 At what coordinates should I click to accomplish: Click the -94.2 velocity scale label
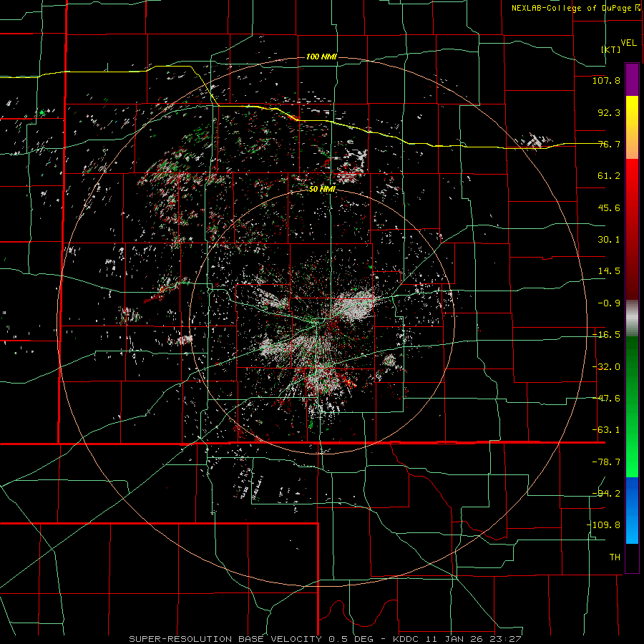pos(606,493)
